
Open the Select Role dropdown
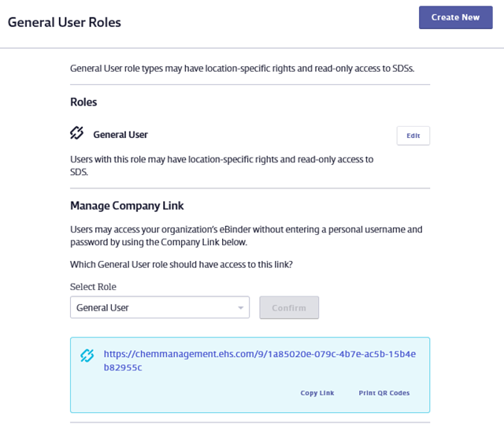point(160,307)
